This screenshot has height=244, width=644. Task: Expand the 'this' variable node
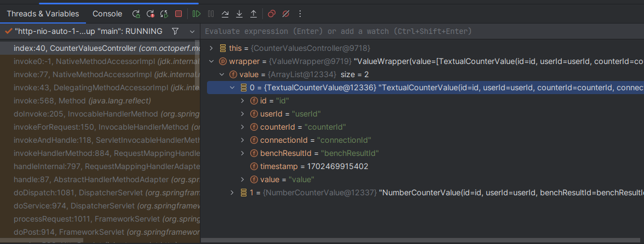click(x=211, y=48)
